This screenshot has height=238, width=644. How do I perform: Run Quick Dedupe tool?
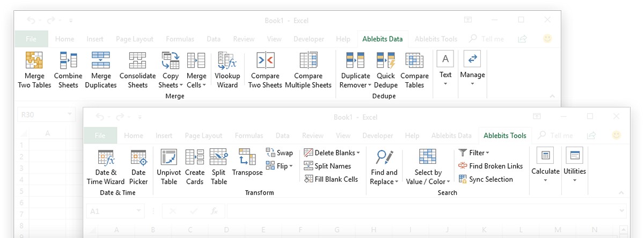[385, 70]
